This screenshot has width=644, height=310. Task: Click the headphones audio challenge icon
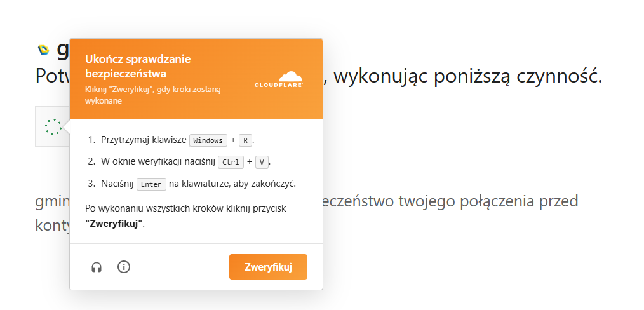click(x=97, y=267)
